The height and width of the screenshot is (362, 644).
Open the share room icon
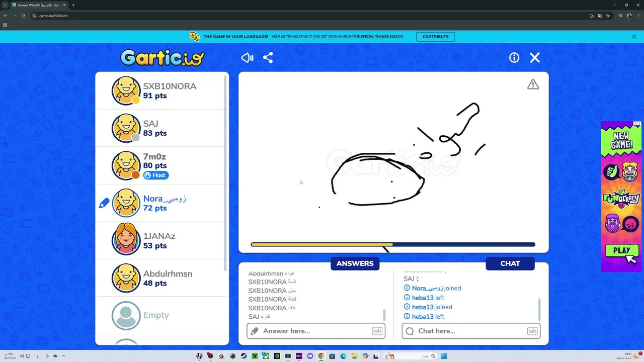(268, 58)
